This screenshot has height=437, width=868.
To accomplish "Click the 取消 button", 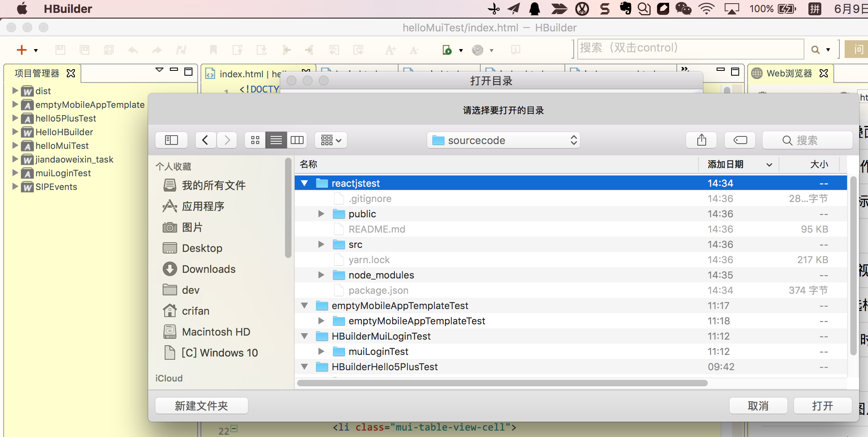I will tap(758, 406).
